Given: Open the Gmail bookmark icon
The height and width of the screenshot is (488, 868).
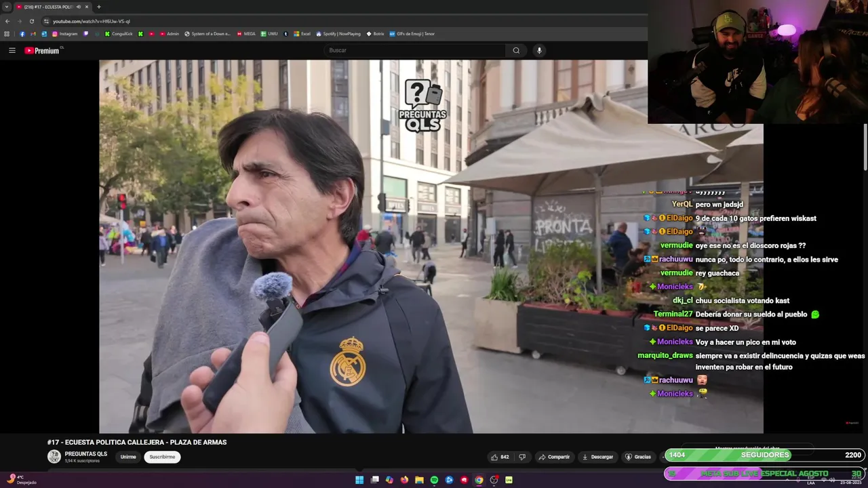Looking at the screenshot, I should [x=33, y=34].
